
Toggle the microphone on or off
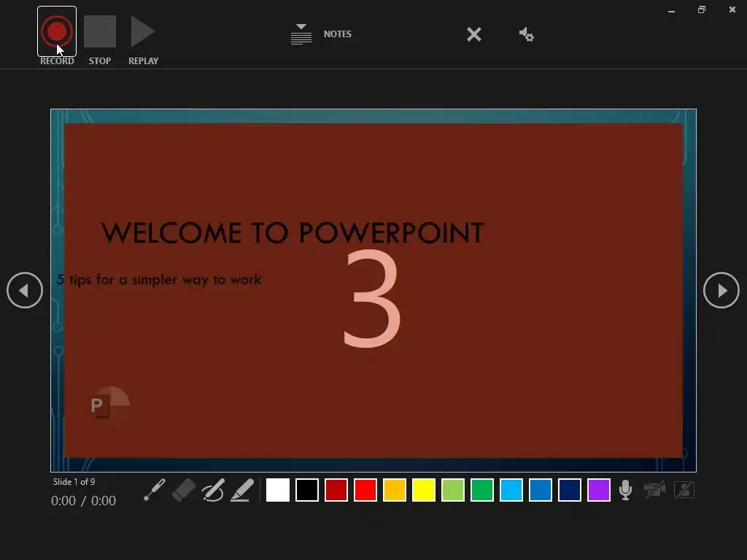point(625,490)
